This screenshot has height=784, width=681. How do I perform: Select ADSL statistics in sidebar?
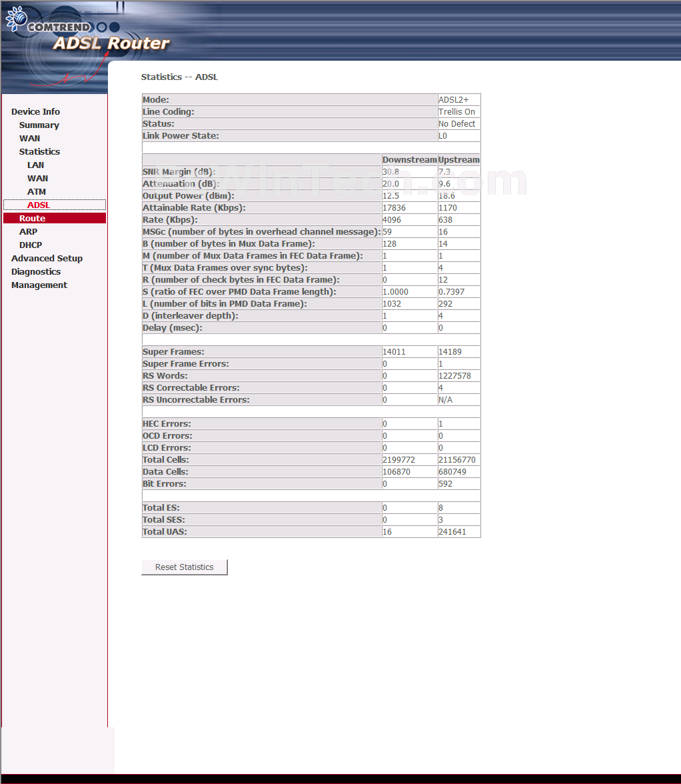click(39, 205)
